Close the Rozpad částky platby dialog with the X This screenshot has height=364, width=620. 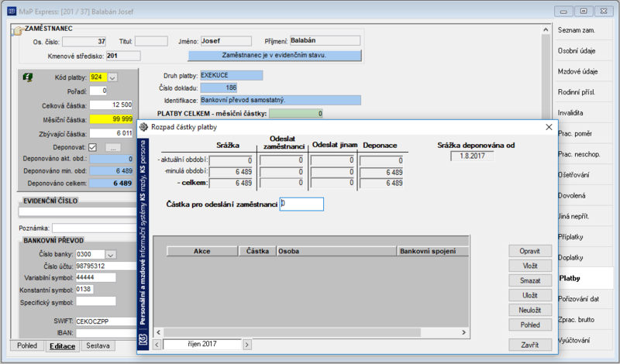(549, 127)
